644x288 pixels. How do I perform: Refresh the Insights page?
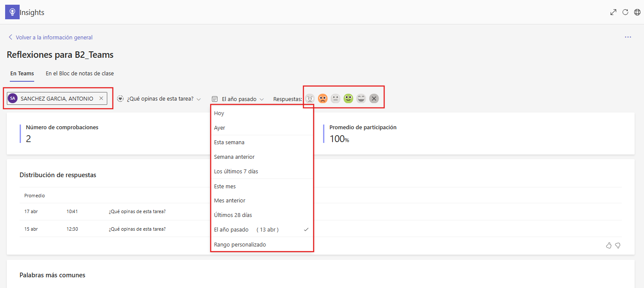pos(625,12)
